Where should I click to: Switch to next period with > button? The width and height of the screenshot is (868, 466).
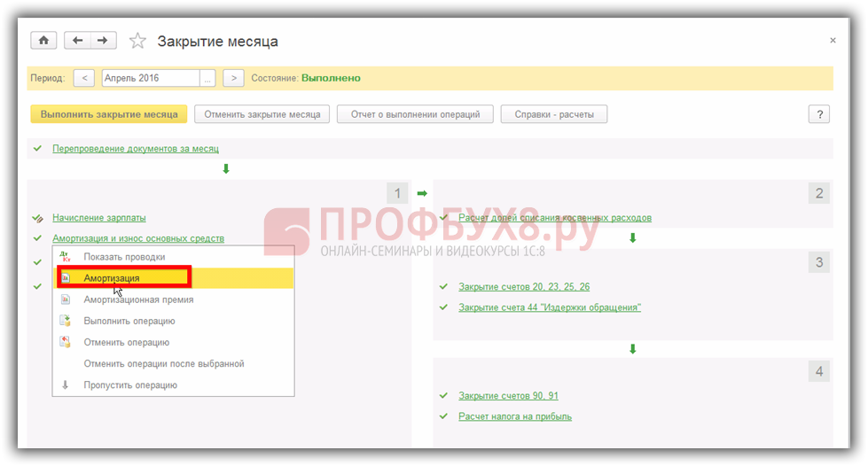point(233,78)
